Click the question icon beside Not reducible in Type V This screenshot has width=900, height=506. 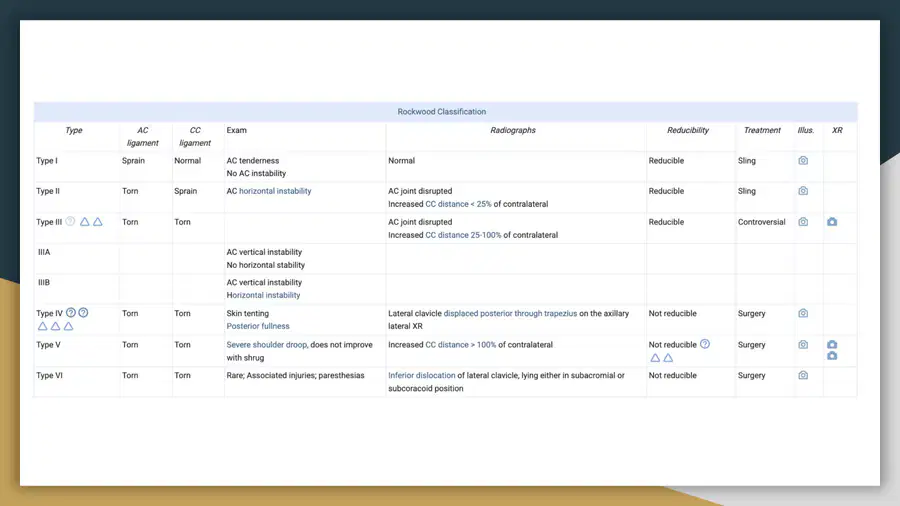pyautogui.click(x=705, y=344)
